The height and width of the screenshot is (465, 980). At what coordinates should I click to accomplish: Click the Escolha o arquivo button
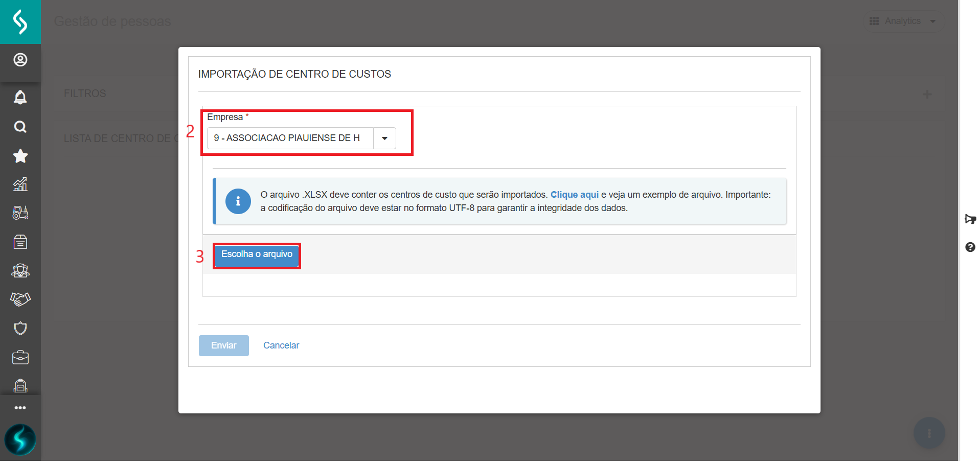257,255
